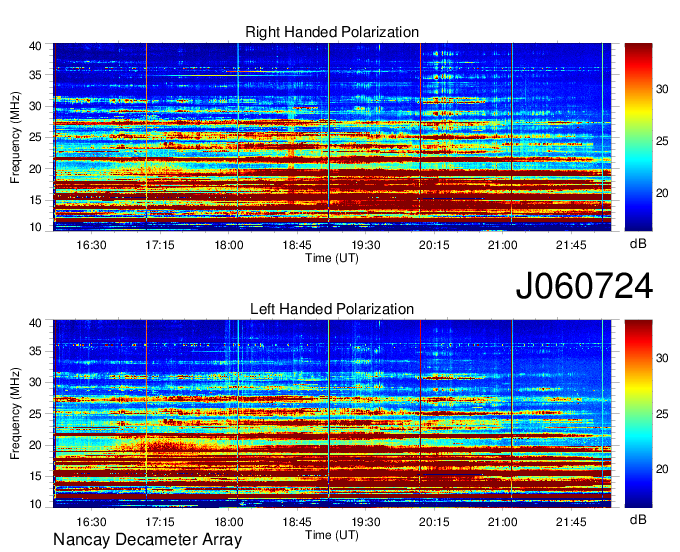The height and width of the screenshot is (552, 680).
Task: Click the 17:15 tick on the top plot
Action: [160, 245]
